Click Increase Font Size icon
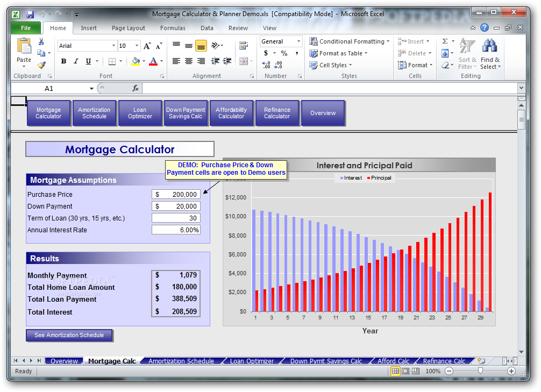 [x=147, y=46]
